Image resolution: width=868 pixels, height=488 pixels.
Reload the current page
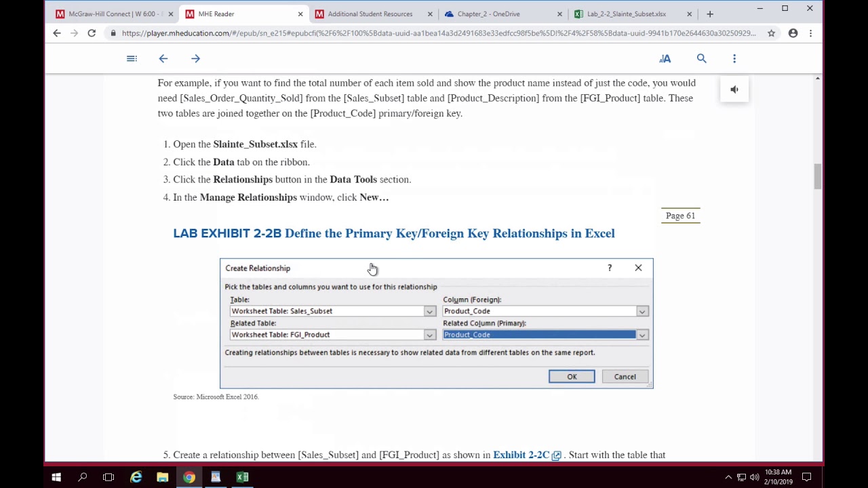[x=92, y=33]
